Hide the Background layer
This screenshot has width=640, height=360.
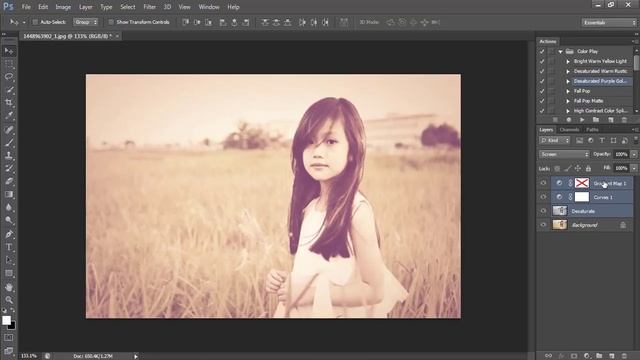coord(543,225)
